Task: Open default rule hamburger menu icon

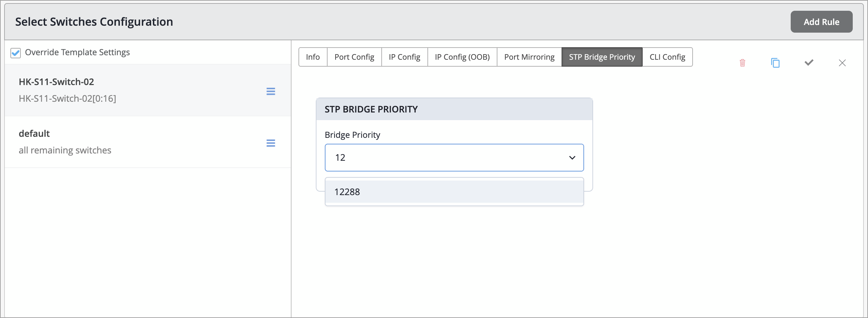Action: coord(271,143)
